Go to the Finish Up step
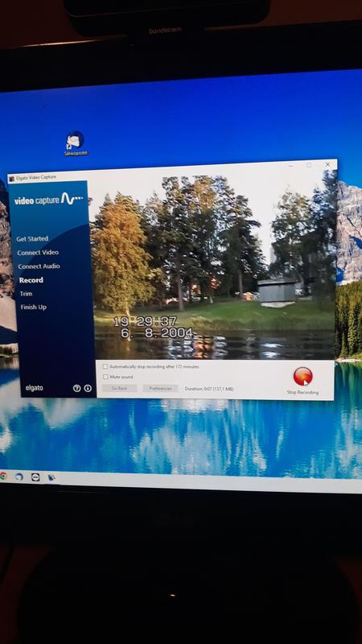 pos(34,308)
